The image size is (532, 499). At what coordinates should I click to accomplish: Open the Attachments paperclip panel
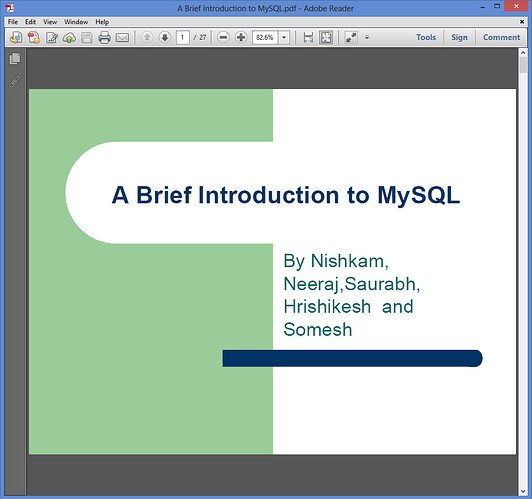[15, 81]
